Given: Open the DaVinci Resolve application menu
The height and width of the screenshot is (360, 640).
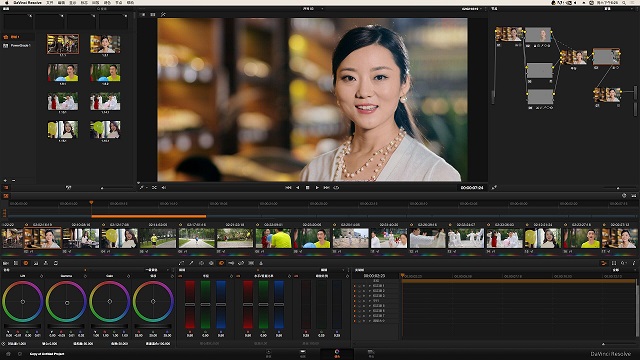Looking at the screenshot, I should (x=27, y=2).
